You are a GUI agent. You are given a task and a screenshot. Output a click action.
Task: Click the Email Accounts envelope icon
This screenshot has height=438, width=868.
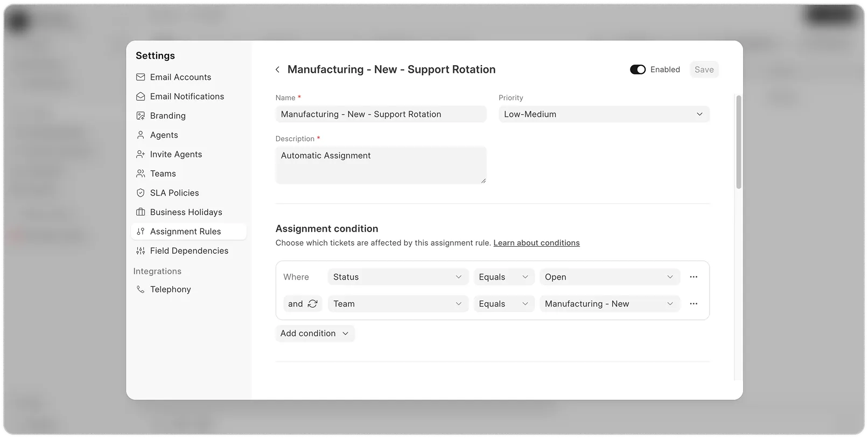tap(141, 77)
